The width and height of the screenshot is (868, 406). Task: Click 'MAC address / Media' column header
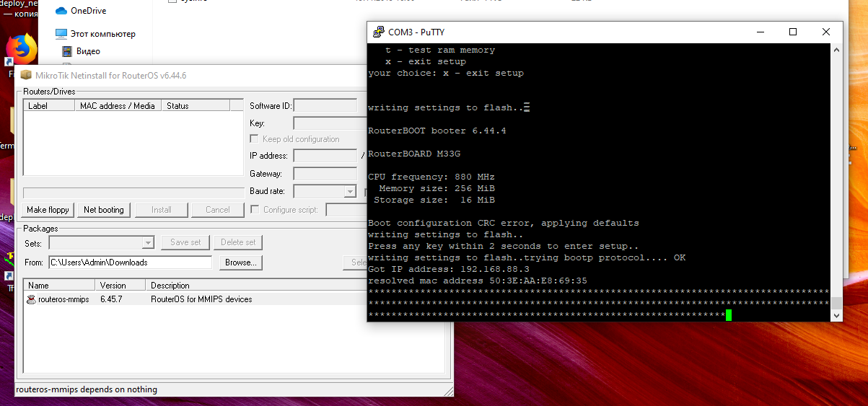click(x=118, y=105)
